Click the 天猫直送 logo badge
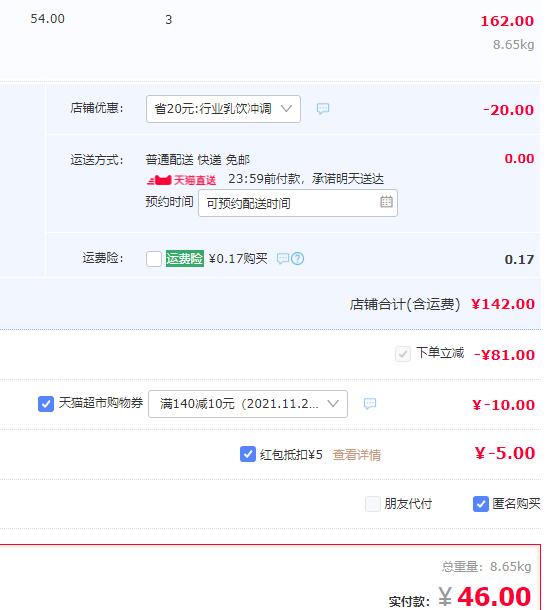548x610 pixels. click(x=181, y=180)
